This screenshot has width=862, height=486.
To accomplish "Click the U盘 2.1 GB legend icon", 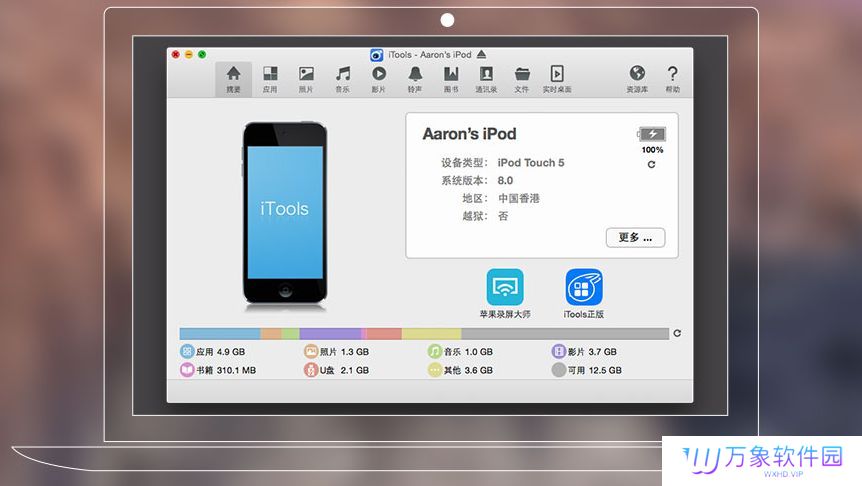I will coord(311,370).
